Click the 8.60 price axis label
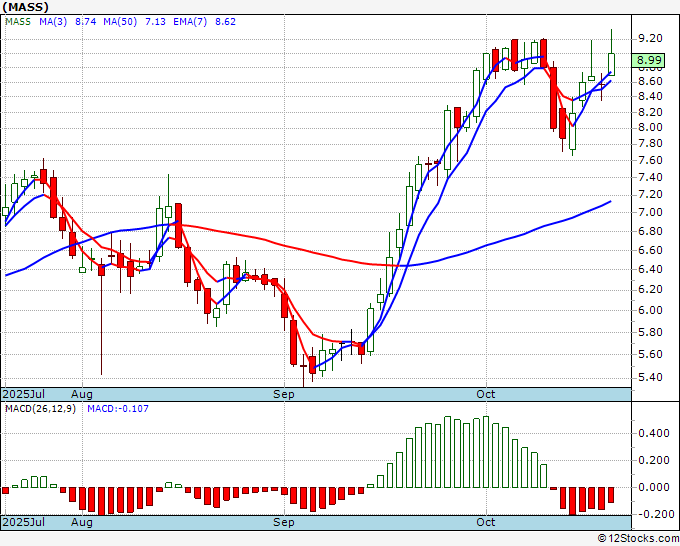This screenshot has height=546, width=680. [x=650, y=82]
